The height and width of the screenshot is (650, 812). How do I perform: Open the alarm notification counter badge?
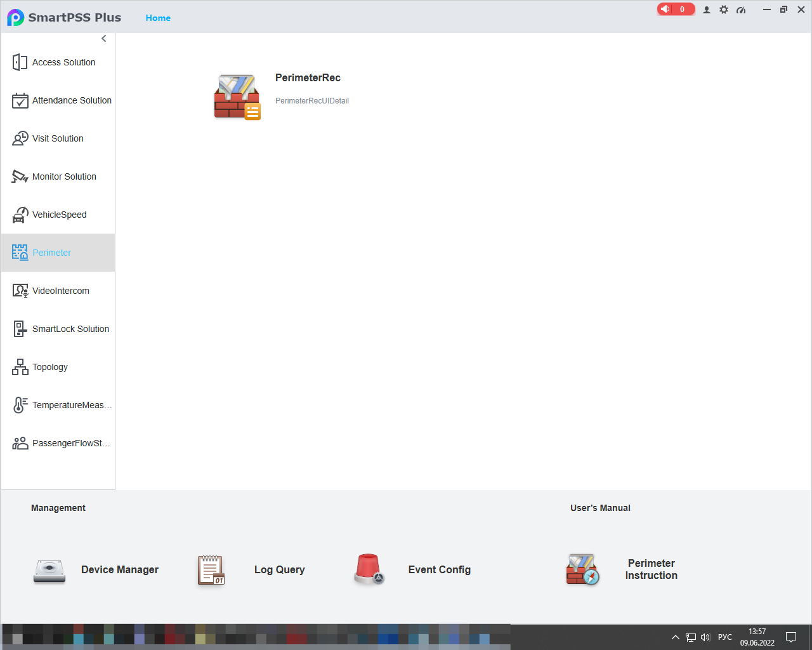(x=676, y=9)
